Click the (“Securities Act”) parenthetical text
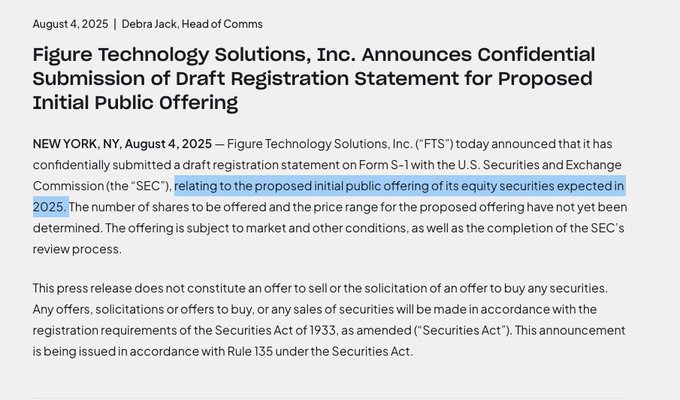 click(x=464, y=330)
